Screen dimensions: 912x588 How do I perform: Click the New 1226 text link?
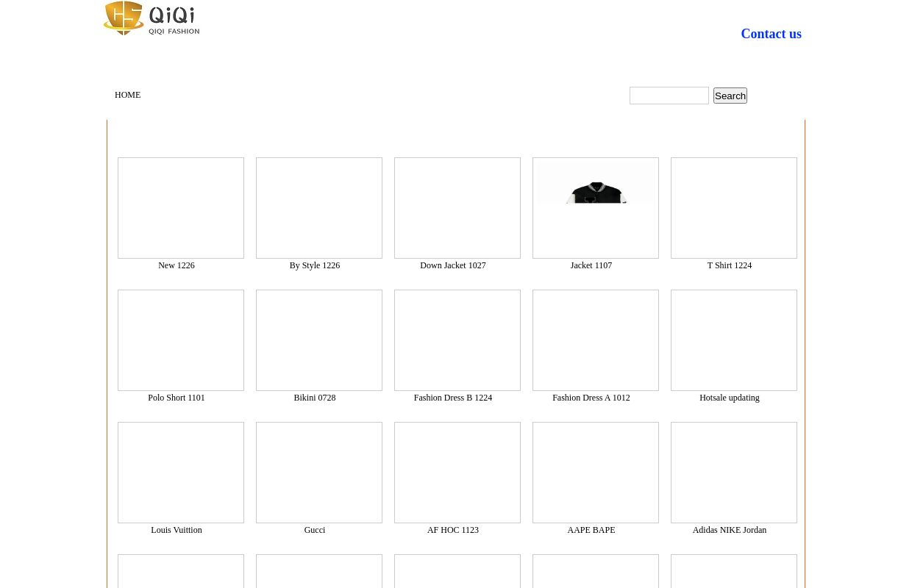click(177, 265)
